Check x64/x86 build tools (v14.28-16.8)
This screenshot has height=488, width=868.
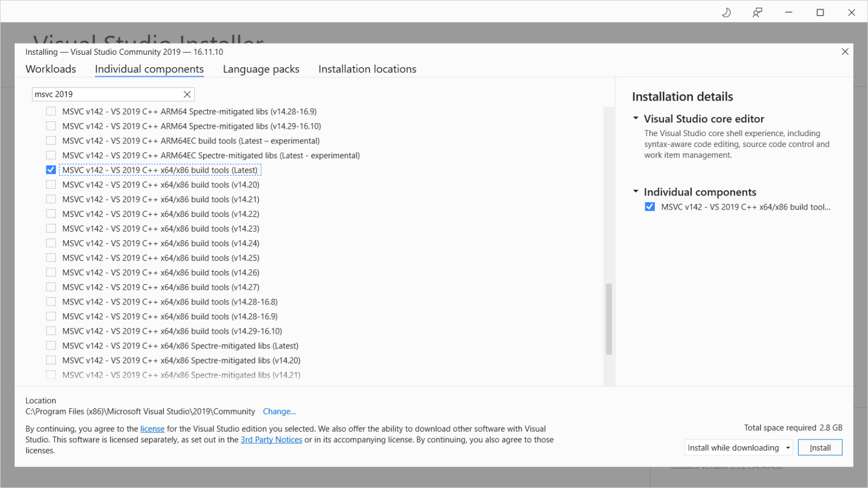point(51,302)
